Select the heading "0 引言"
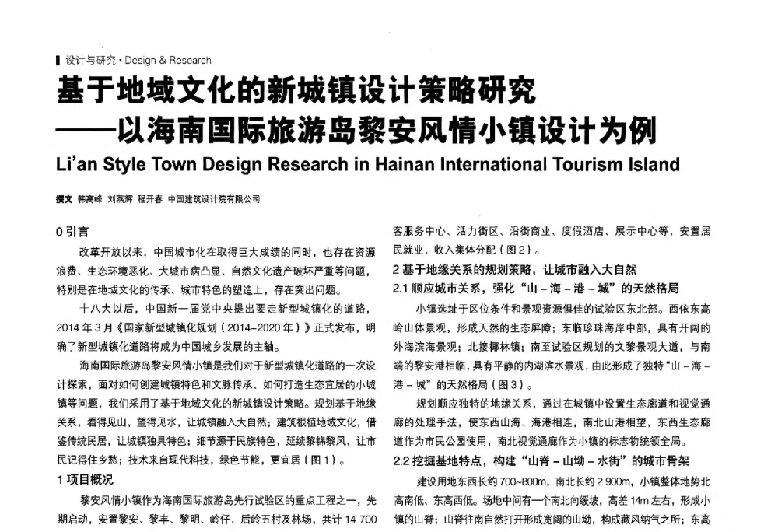Image resolution: width=778 pixels, height=532 pixels. [71, 229]
